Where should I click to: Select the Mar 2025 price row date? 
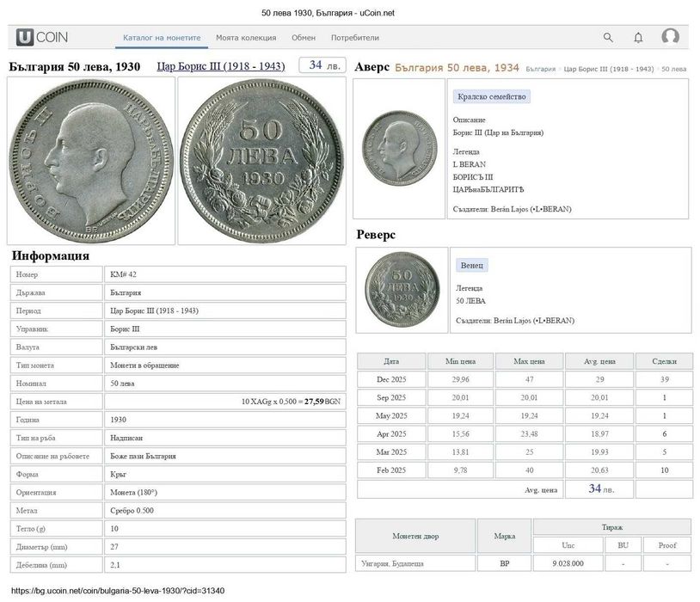[391, 452]
